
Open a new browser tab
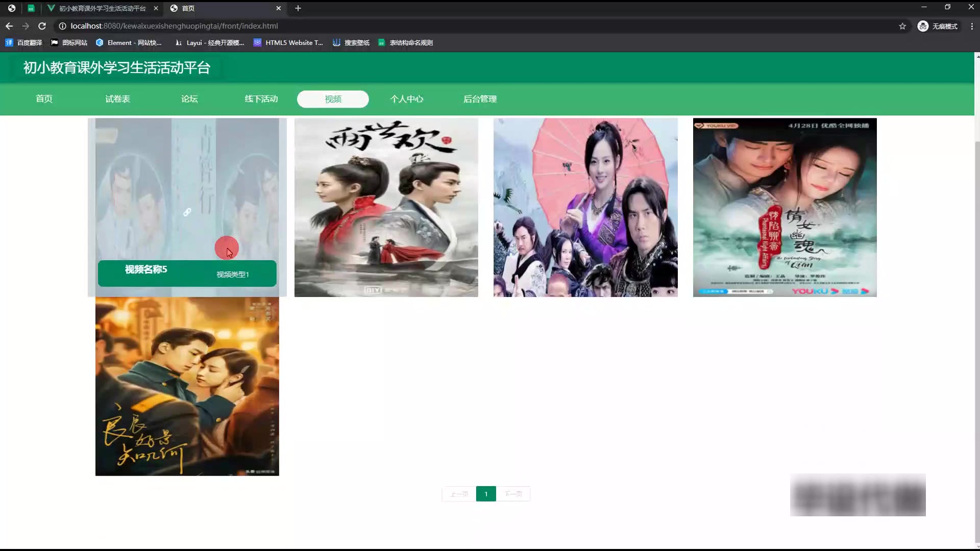[x=298, y=8]
